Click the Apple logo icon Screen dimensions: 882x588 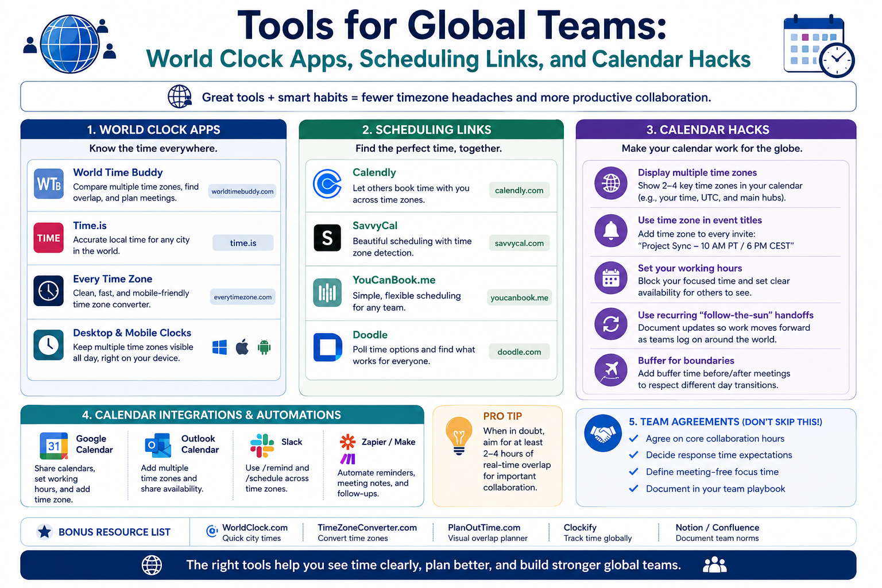pyautogui.click(x=242, y=347)
